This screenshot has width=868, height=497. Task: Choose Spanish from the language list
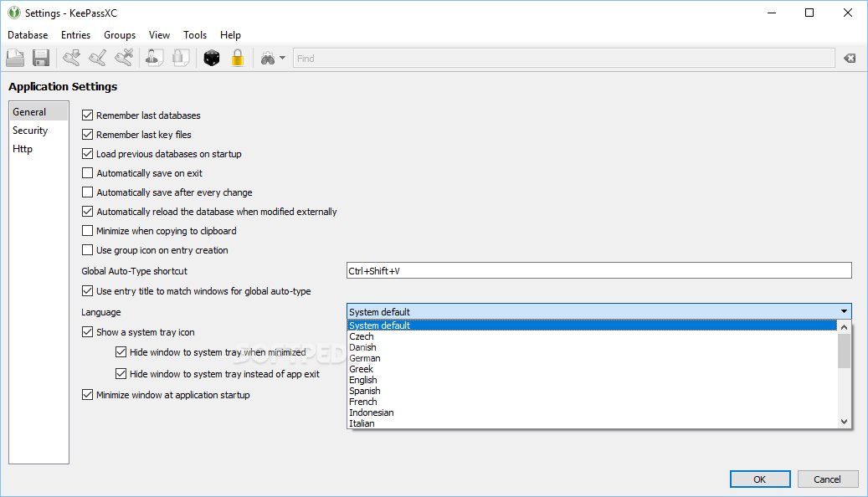click(x=592, y=391)
